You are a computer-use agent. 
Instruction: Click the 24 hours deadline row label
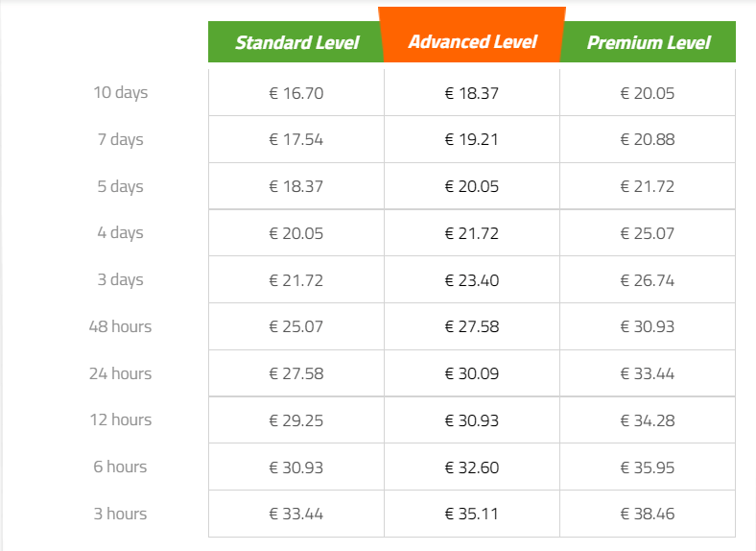coord(121,373)
